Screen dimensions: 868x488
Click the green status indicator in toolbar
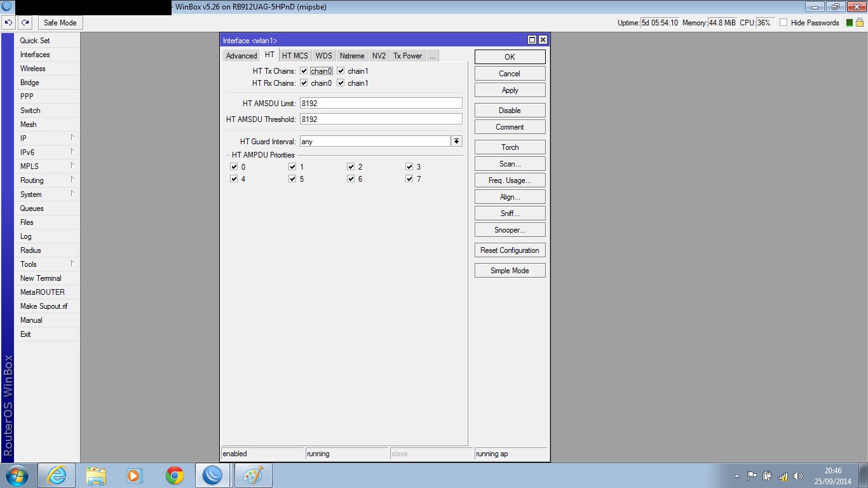[x=850, y=23]
